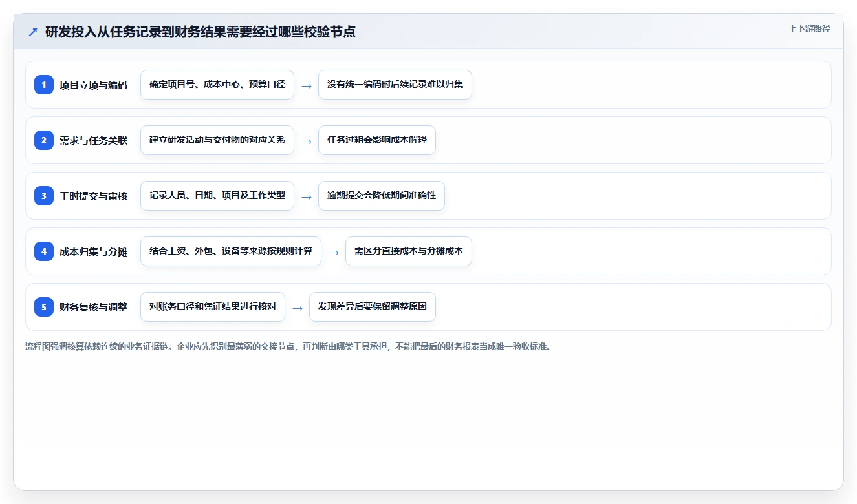Click the arrow icon beside the title
This screenshot has height=504, width=857.
pos(32,32)
